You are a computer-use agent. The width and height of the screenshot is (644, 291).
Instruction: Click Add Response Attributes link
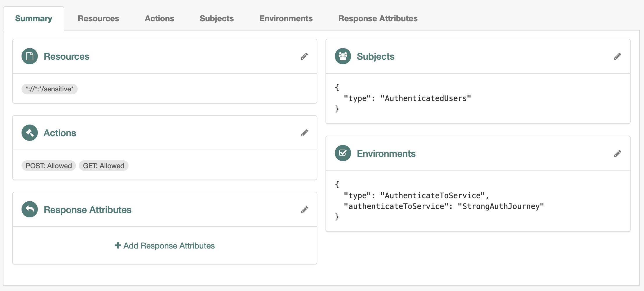point(165,246)
